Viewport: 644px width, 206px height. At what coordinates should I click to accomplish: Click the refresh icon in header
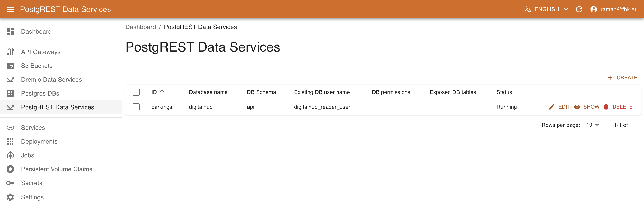[x=579, y=9]
